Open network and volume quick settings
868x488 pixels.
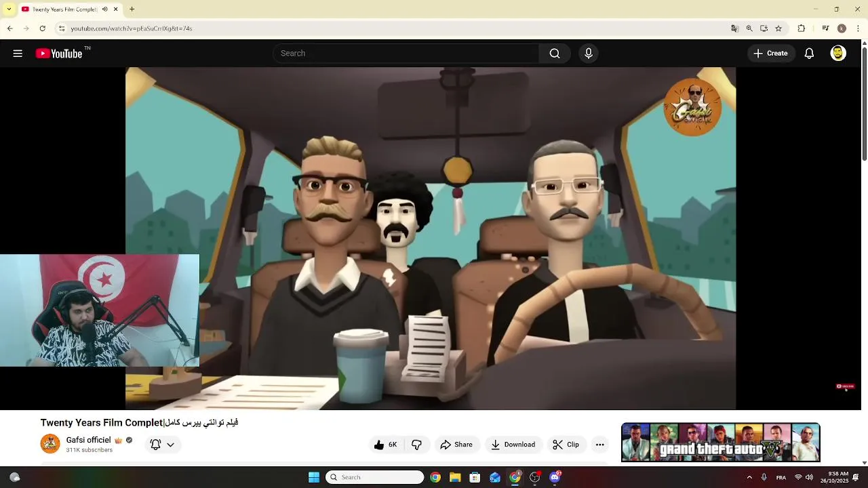(804, 477)
